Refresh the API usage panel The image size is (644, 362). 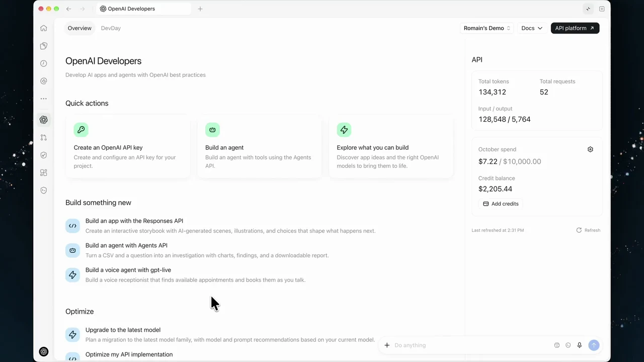[x=588, y=230]
